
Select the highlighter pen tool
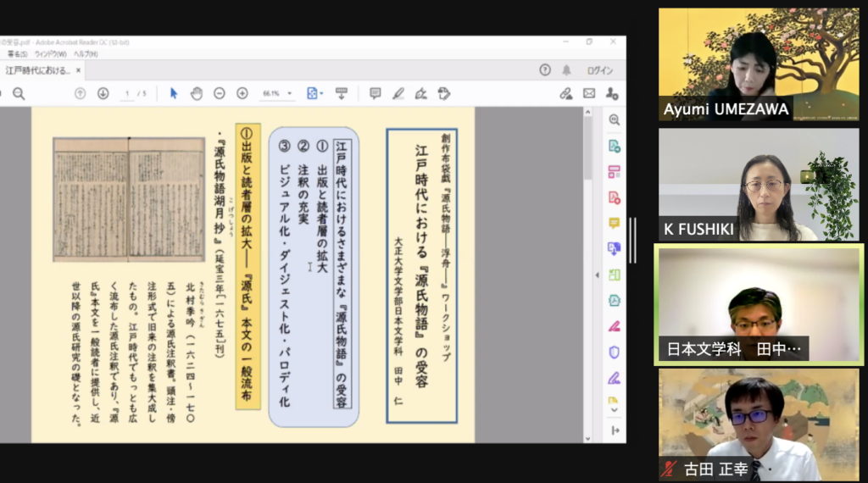click(398, 93)
